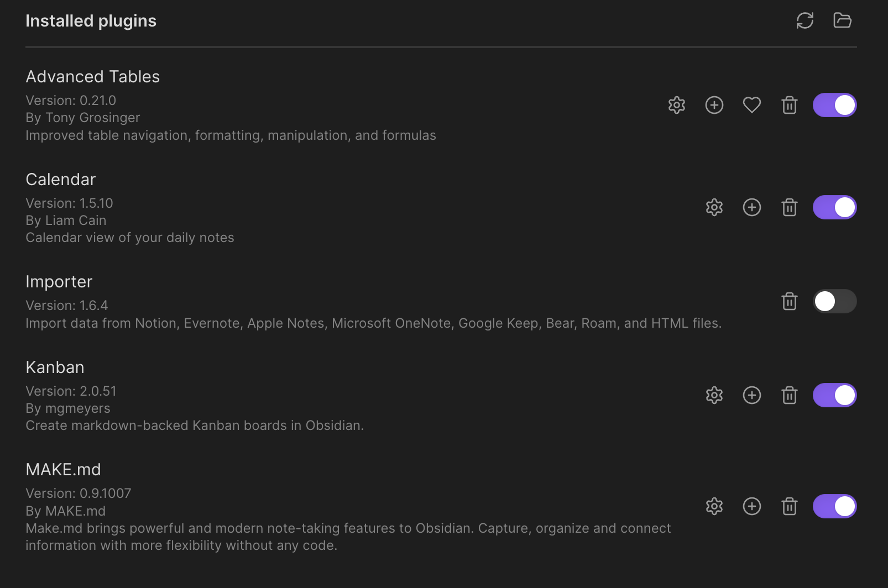Click 'Improved table navigation' description

click(231, 135)
